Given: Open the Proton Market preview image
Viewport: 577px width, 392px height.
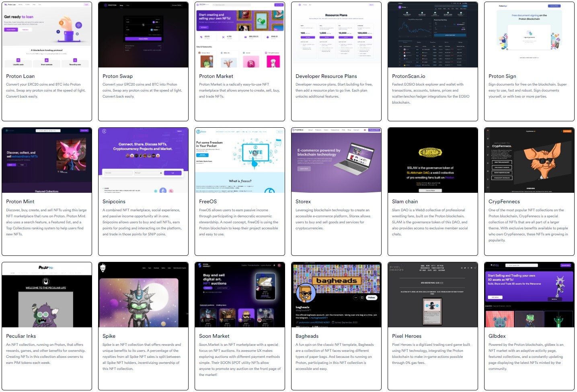Looking at the screenshot, I should (x=240, y=35).
